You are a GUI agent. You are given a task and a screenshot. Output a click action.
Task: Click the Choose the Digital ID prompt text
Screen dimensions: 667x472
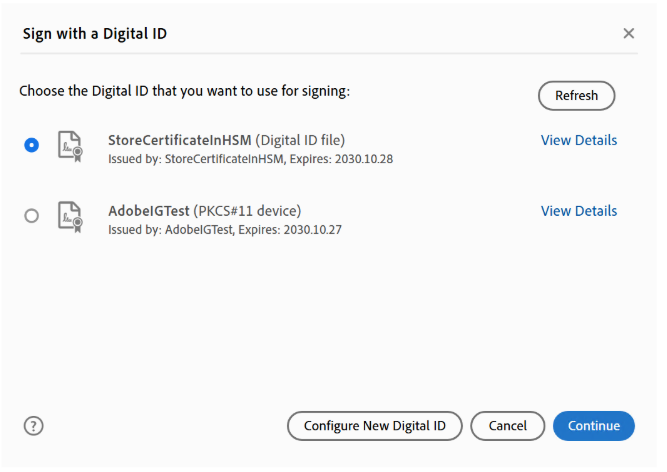click(x=185, y=91)
